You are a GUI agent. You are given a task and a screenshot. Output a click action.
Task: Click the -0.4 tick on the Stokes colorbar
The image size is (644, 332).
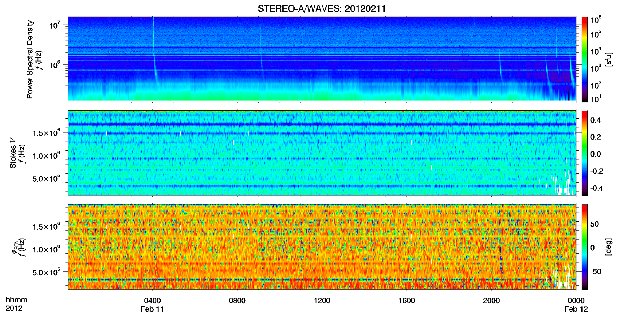pyautogui.click(x=597, y=188)
